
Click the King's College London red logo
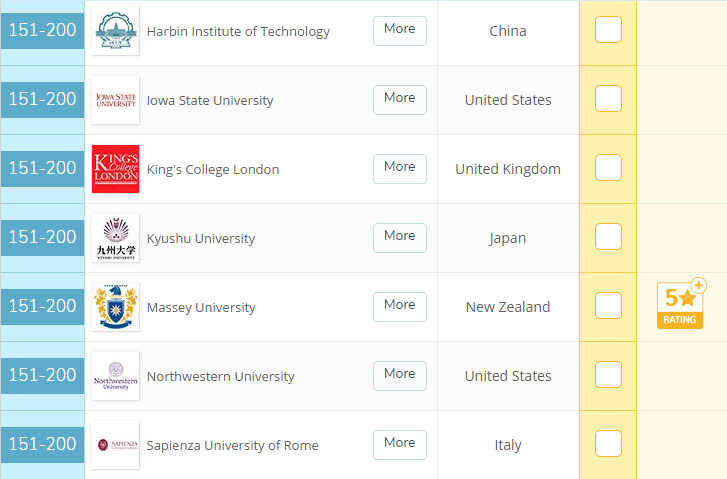[x=115, y=169]
